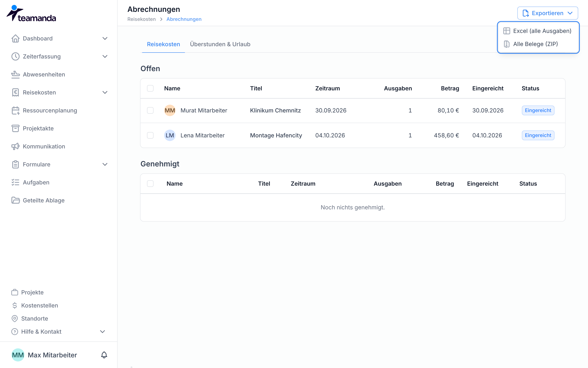Tick the checkbox for Murat Mitarbeiter
The image size is (588, 368).
(x=150, y=110)
